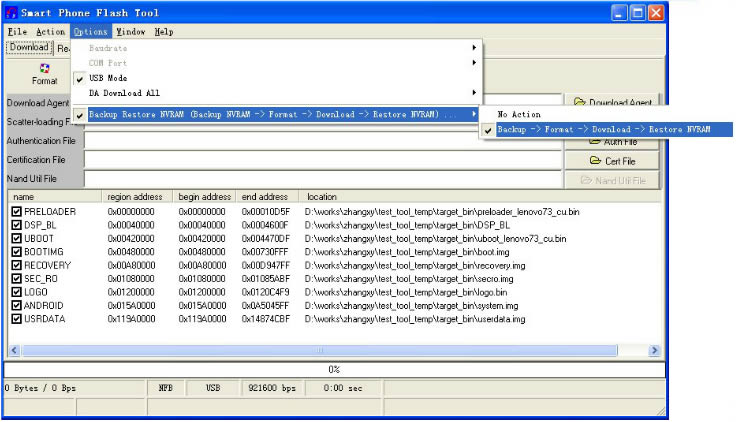The image size is (739, 422).
Task: Toggle the RECOVERY partition checkbox
Action: (16, 265)
